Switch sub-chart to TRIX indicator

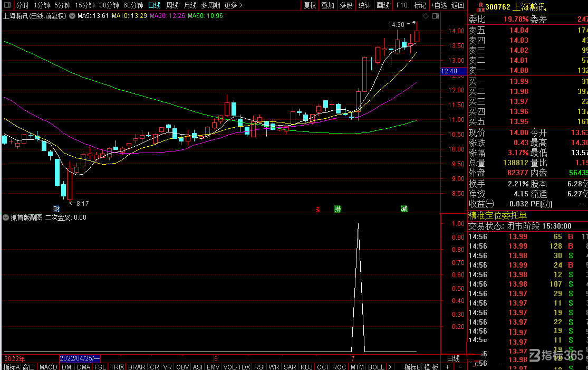tap(117, 367)
